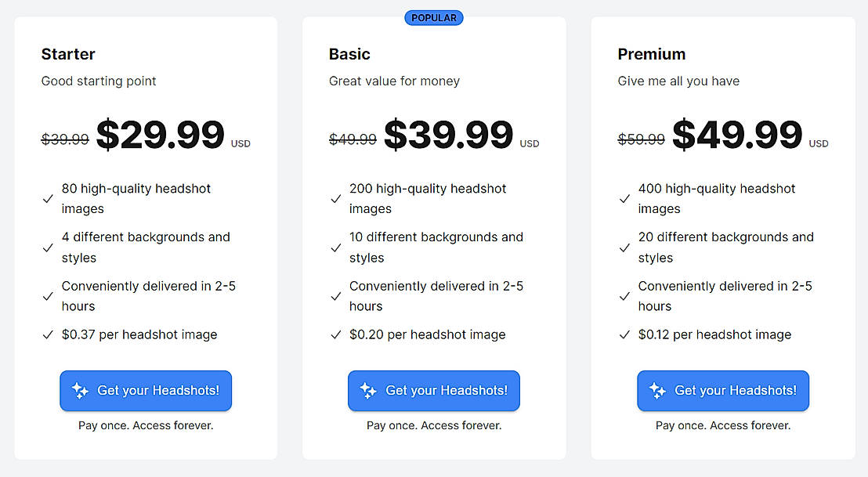This screenshot has height=477, width=868.
Task: Click the $29.99 Starter plan price
Action: coord(160,135)
